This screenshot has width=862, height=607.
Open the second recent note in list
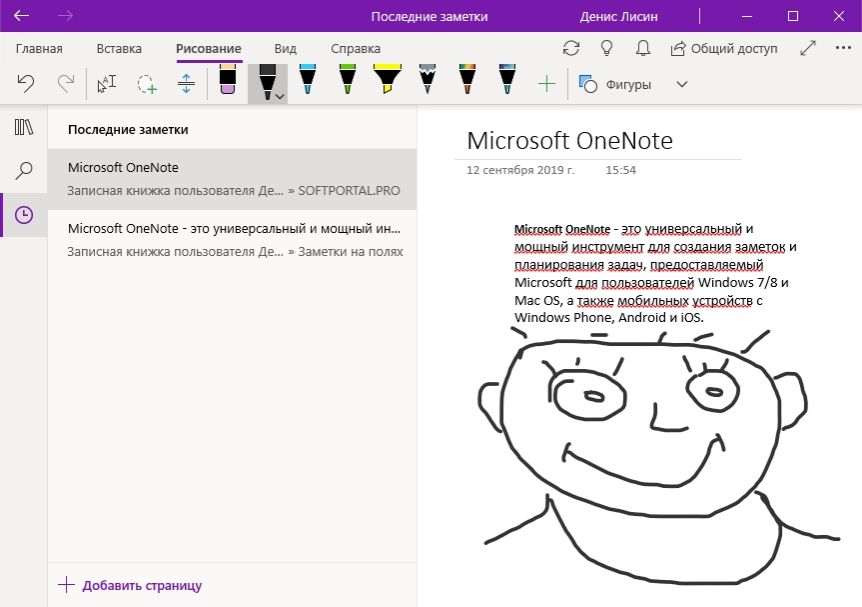pyautogui.click(x=232, y=240)
